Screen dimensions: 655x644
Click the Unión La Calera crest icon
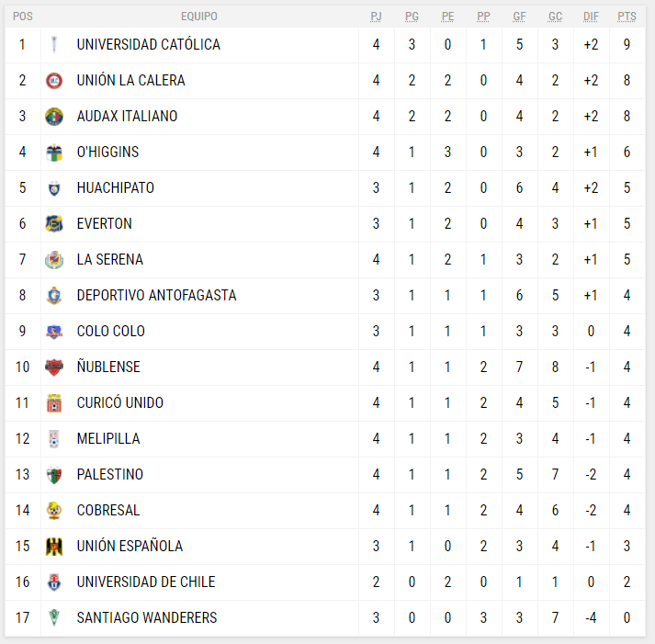pyautogui.click(x=54, y=80)
